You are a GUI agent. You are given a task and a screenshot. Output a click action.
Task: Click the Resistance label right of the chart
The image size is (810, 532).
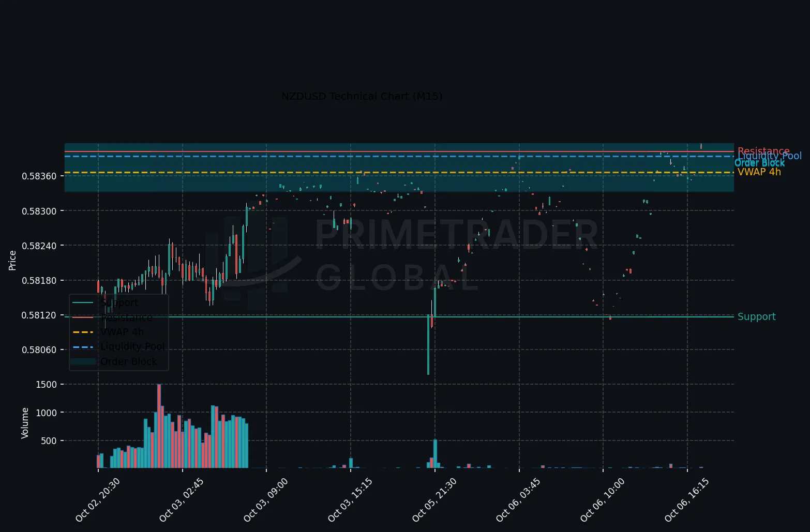(x=763, y=151)
